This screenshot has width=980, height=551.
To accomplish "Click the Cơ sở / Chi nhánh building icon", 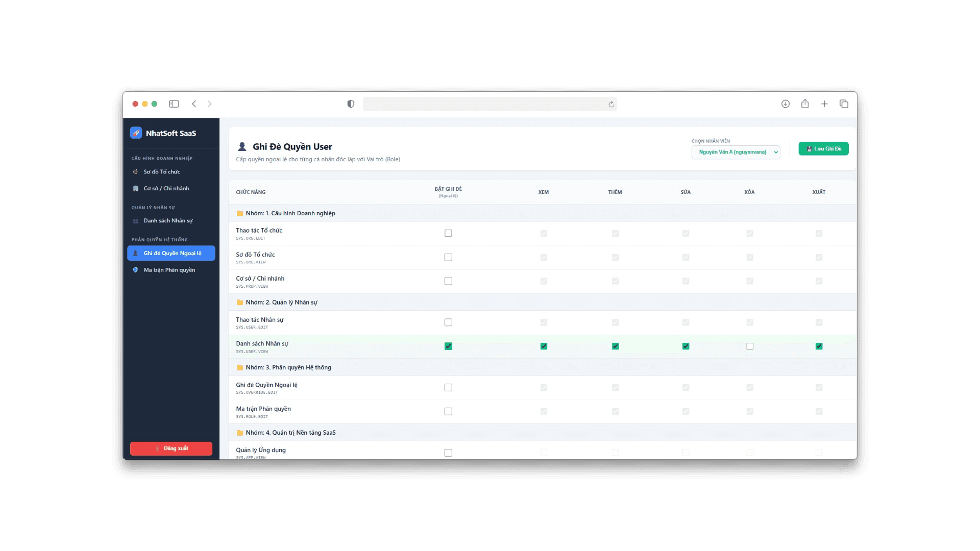I will tap(135, 189).
